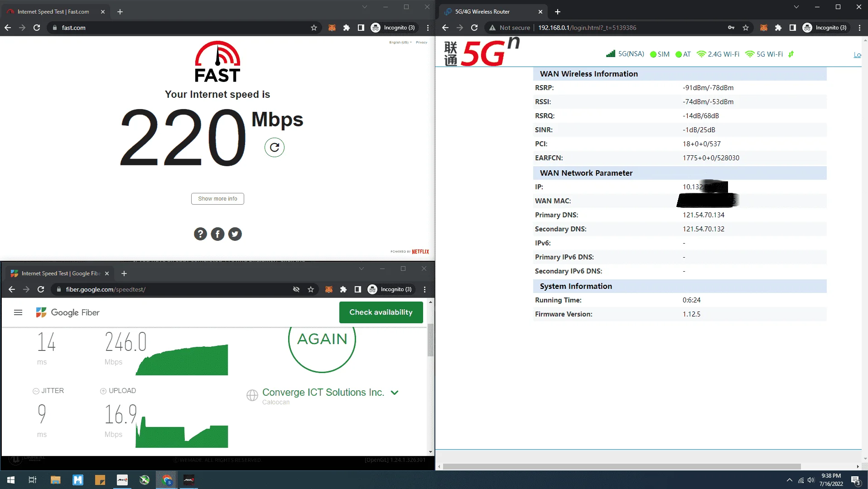Bookmark the fast.com page with the star
The image size is (868, 489).
point(314,28)
